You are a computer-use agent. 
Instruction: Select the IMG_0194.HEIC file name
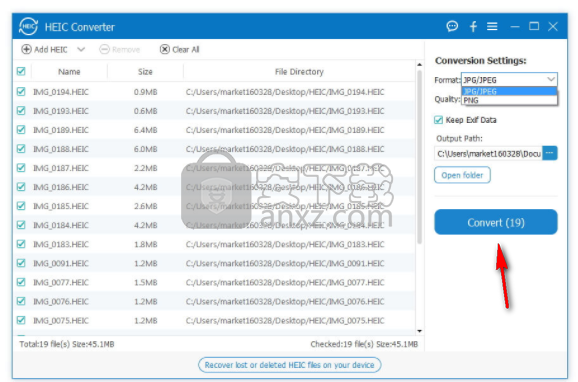(61, 92)
